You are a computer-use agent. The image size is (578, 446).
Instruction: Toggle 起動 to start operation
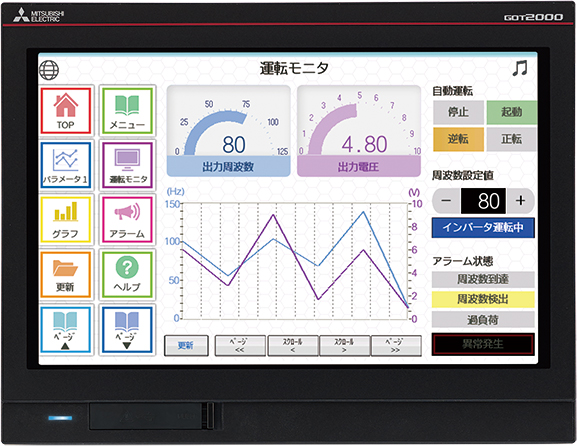click(x=512, y=112)
